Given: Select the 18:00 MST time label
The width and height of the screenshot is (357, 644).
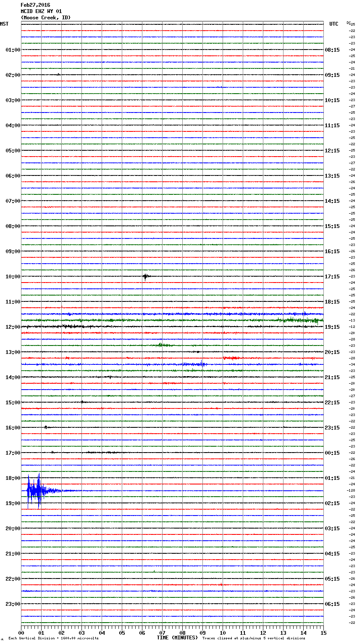Looking at the screenshot, I should (13, 478).
